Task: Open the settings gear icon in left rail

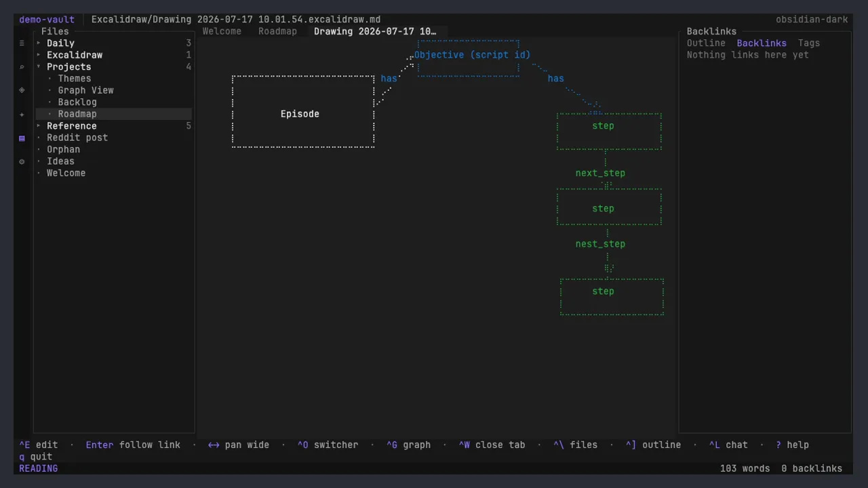Action: point(22,161)
